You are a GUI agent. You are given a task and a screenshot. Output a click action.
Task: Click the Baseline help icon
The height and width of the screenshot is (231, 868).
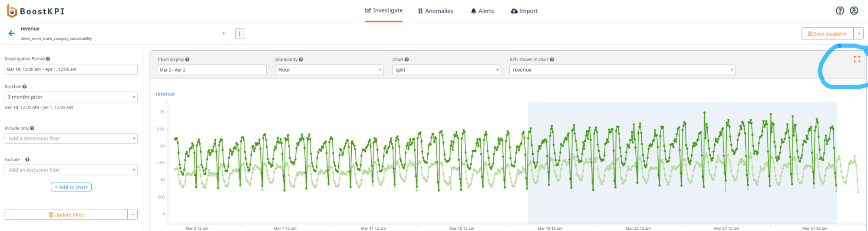24,87
